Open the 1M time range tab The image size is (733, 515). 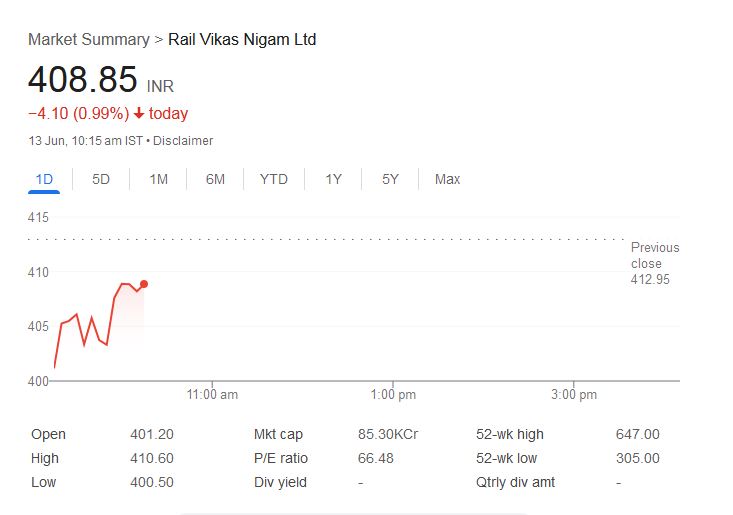point(158,179)
